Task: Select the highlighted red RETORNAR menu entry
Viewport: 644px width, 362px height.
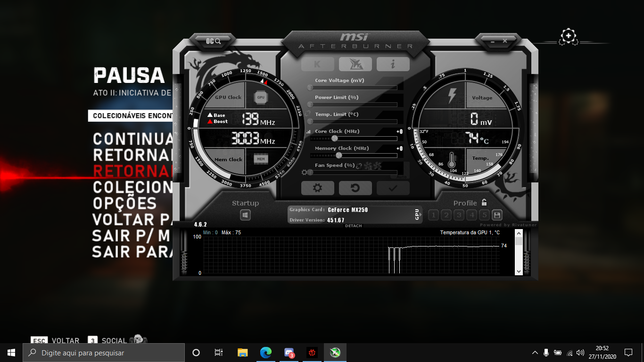Action: pos(134,171)
